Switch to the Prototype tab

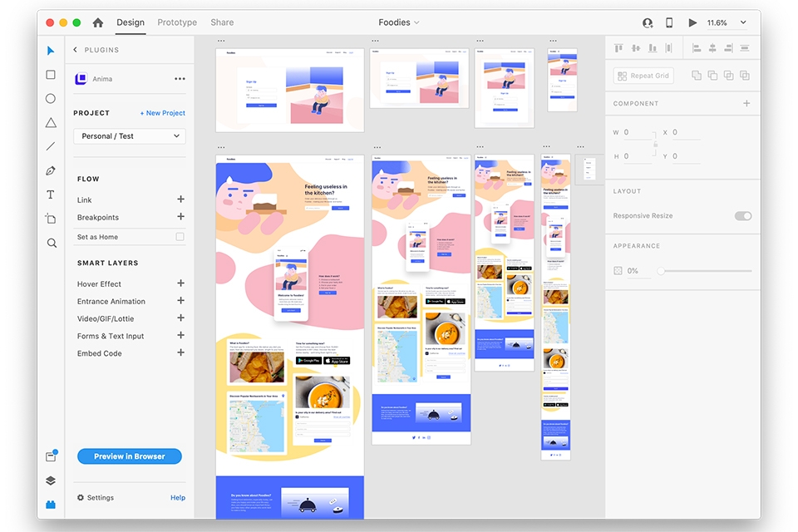coord(177,22)
